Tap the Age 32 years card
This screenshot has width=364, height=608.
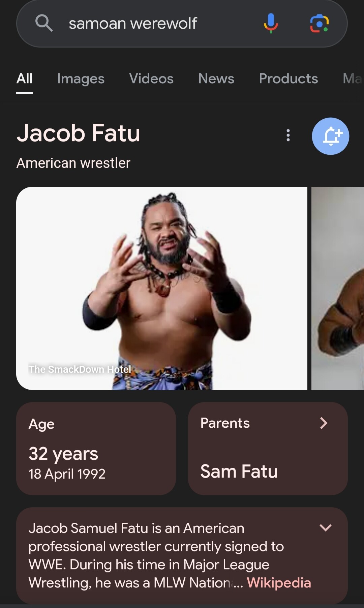pos(96,448)
